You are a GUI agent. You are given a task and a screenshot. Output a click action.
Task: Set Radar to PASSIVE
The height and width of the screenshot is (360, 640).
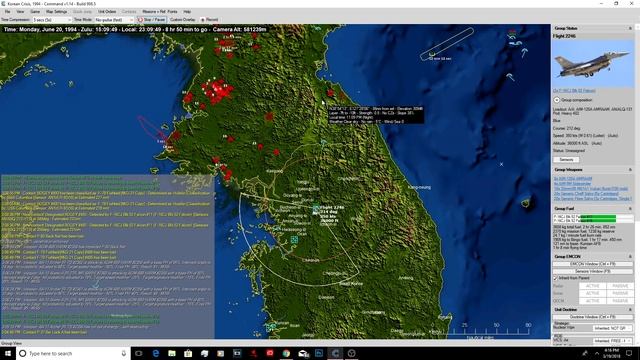coord(620,286)
